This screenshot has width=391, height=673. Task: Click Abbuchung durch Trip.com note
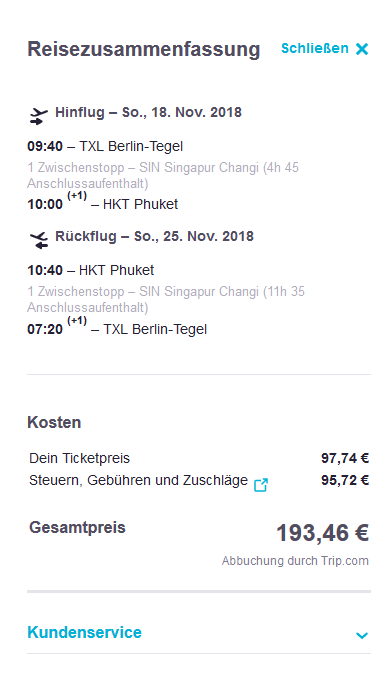pos(295,561)
